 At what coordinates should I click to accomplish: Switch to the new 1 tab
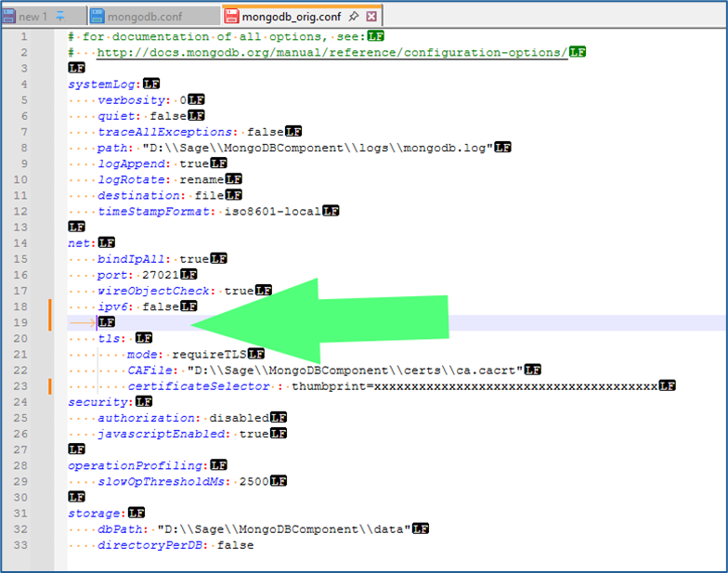[33, 16]
